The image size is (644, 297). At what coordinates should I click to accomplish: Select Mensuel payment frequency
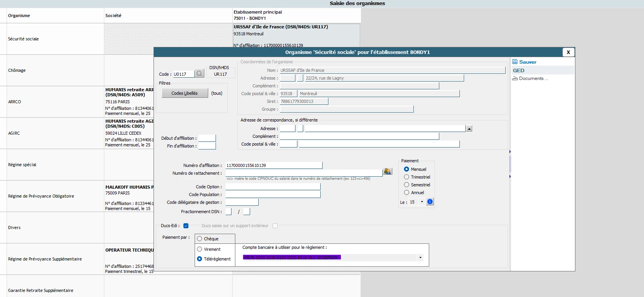(406, 169)
